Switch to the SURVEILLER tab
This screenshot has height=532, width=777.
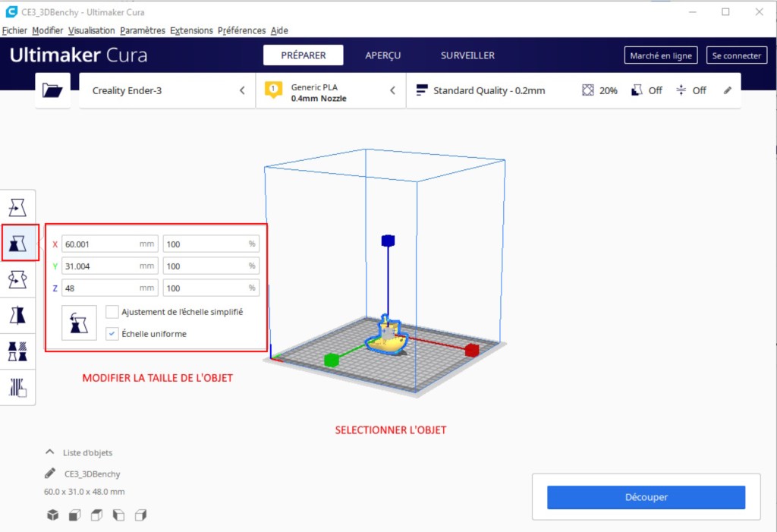pyautogui.click(x=467, y=55)
